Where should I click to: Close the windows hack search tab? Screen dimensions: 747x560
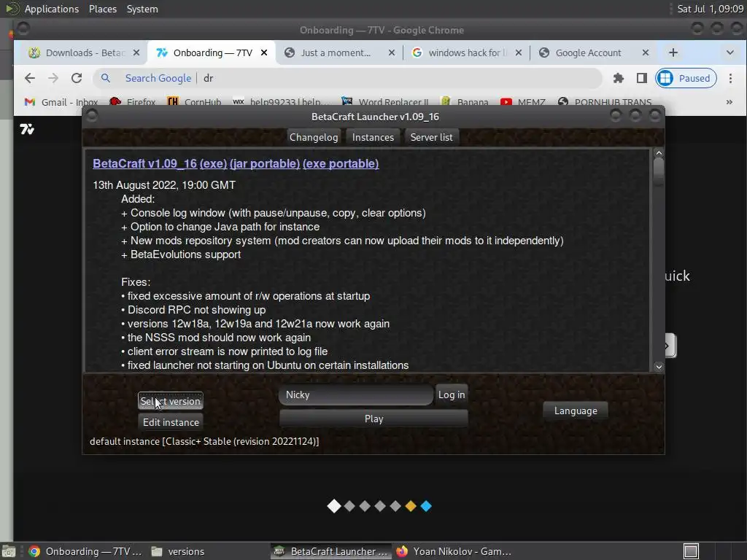click(519, 52)
